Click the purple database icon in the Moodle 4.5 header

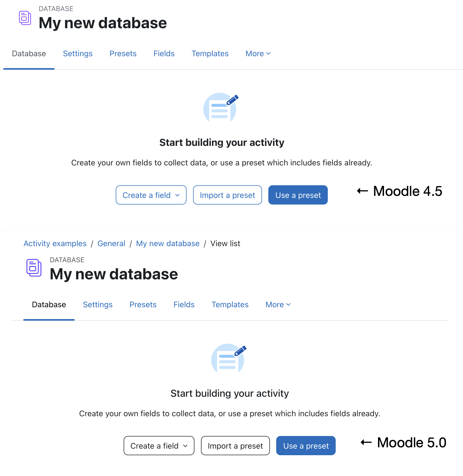tap(25, 18)
